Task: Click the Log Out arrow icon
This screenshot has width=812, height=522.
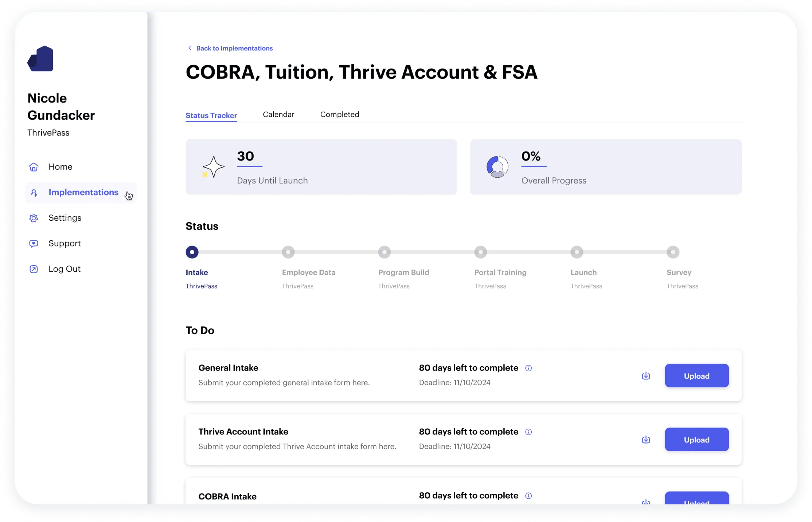Action: pyautogui.click(x=34, y=269)
